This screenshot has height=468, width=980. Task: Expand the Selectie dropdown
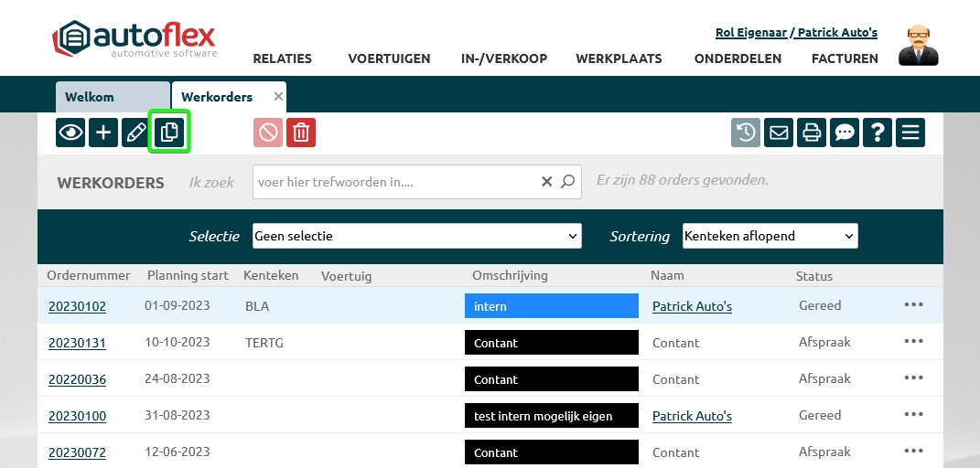click(416, 236)
